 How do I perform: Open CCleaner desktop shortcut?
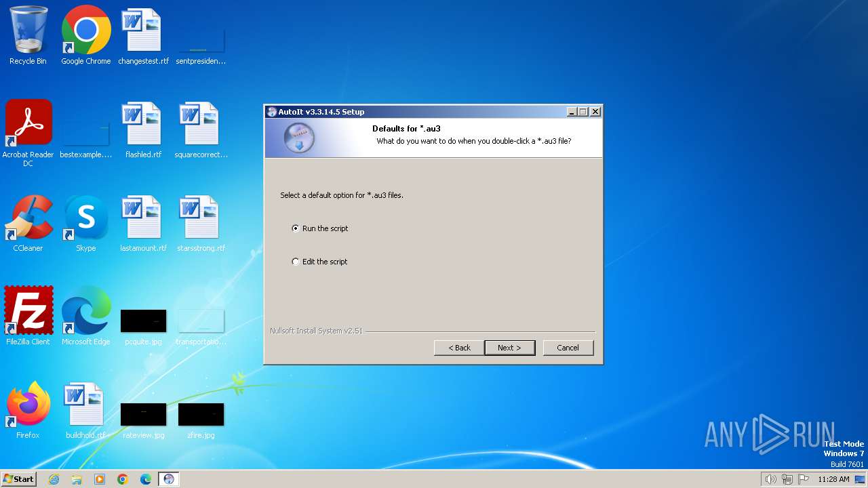(28, 223)
